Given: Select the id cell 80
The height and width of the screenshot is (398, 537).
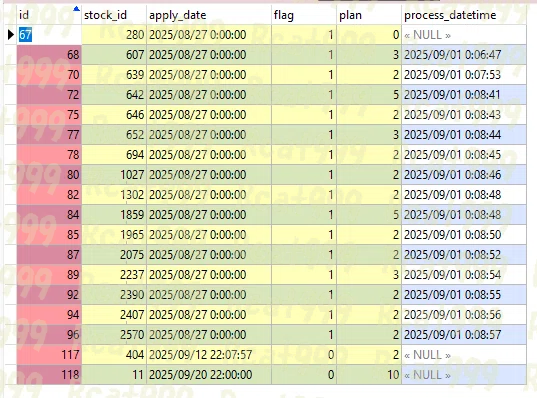Looking at the screenshot, I should point(49,175).
